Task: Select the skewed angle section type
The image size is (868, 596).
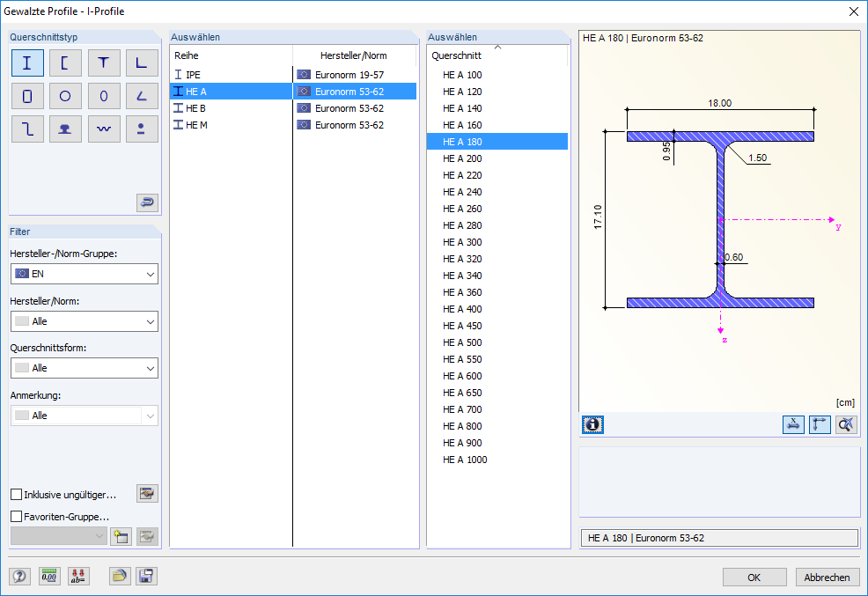Action: [142, 96]
